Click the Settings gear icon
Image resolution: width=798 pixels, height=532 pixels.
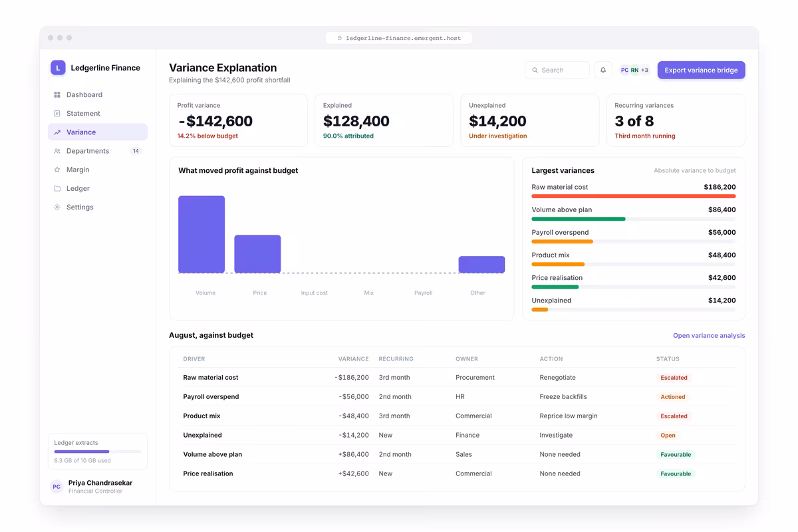pyautogui.click(x=57, y=207)
